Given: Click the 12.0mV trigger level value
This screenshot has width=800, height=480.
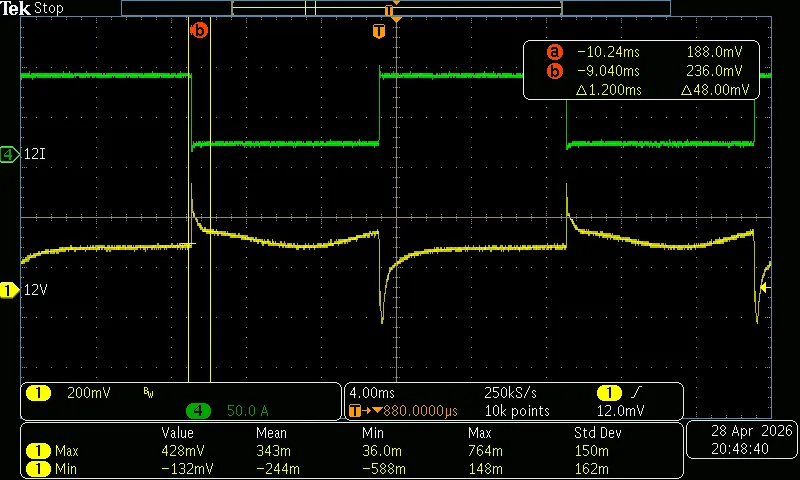Looking at the screenshot, I should pyautogui.click(x=620, y=411).
